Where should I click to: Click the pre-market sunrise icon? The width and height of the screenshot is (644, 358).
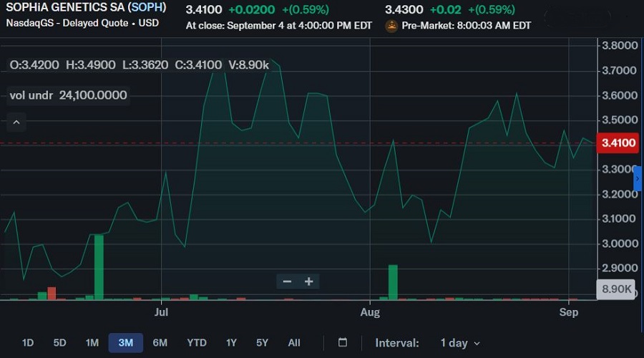(391, 26)
